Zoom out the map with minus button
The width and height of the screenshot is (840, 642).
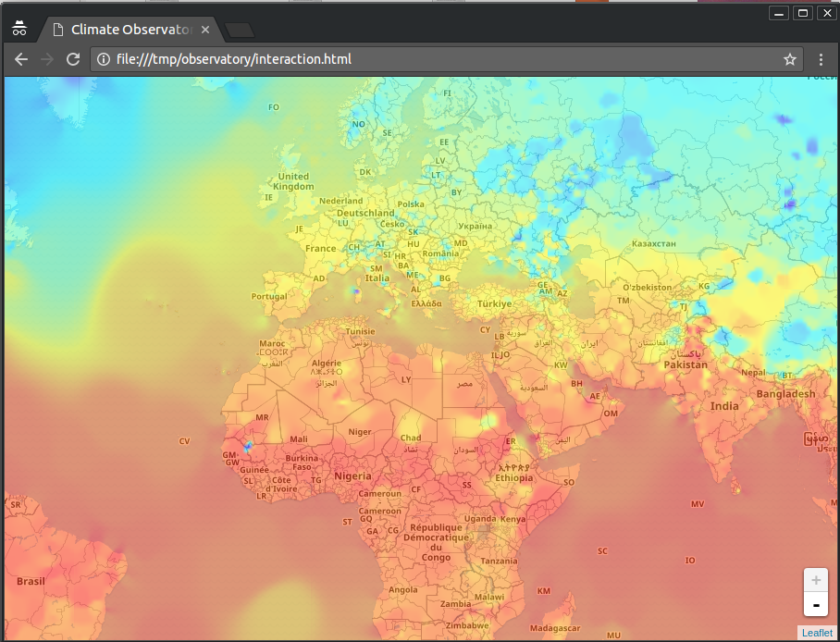point(816,604)
